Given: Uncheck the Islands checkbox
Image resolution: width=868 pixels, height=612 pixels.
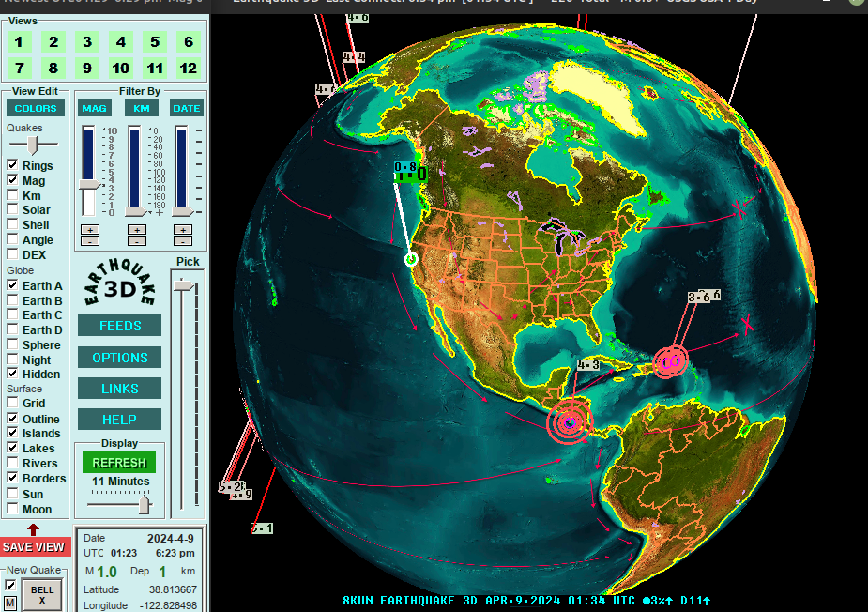Looking at the screenshot, I should coord(12,433).
